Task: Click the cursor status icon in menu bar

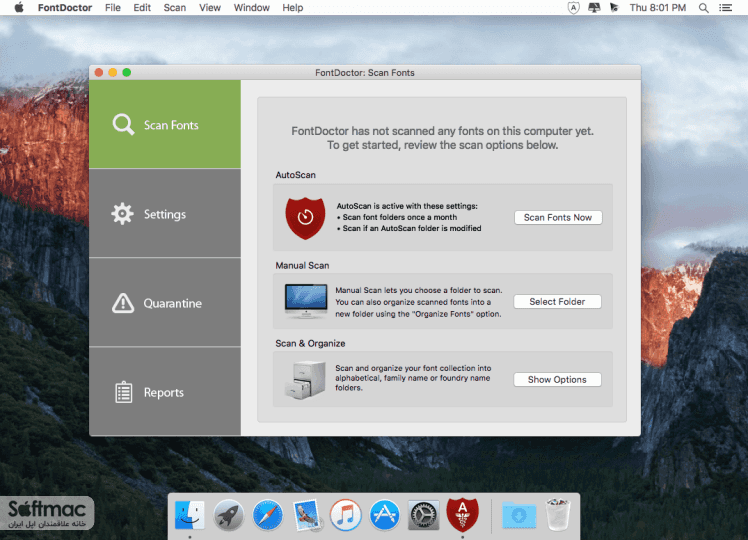Action: [614, 8]
